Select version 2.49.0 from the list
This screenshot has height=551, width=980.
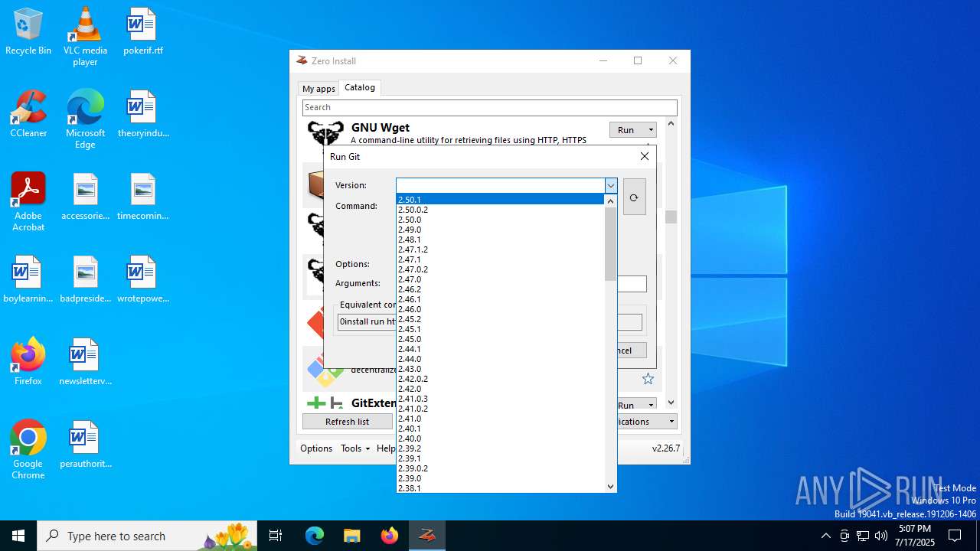click(x=501, y=230)
